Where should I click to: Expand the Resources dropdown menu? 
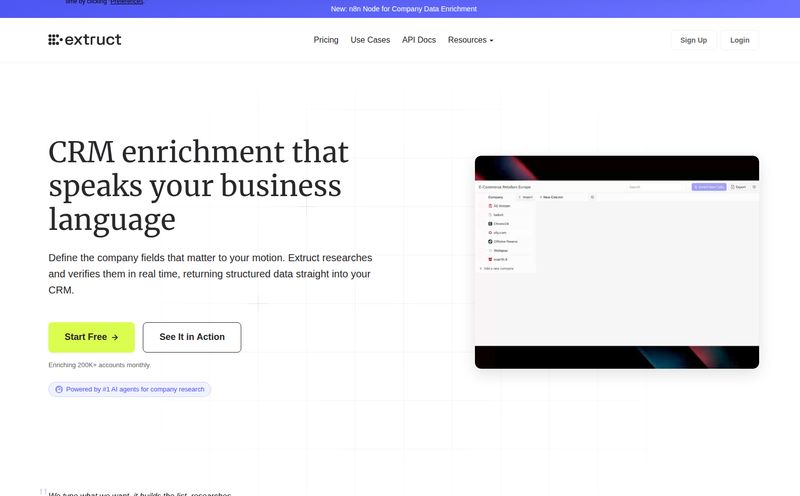(470, 40)
